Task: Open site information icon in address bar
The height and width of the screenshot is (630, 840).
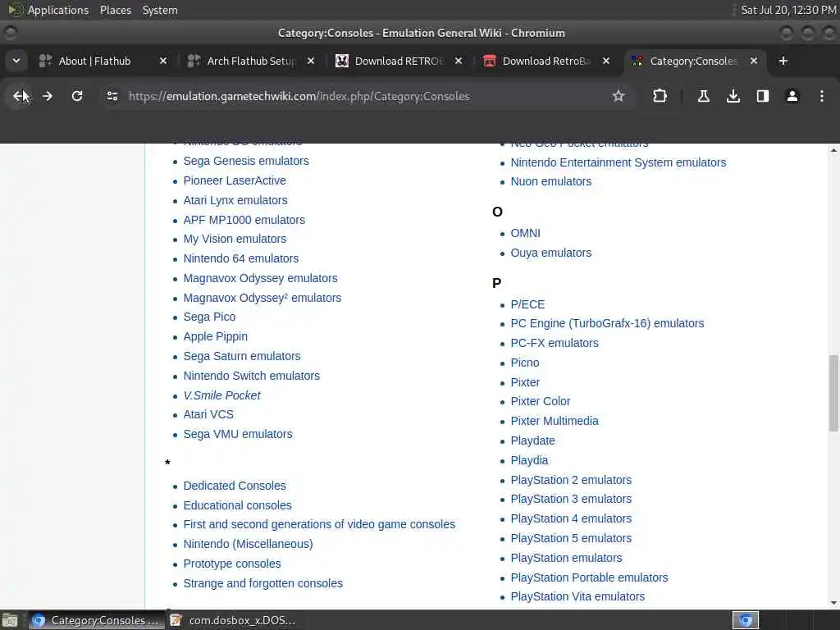Action: (x=112, y=96)
